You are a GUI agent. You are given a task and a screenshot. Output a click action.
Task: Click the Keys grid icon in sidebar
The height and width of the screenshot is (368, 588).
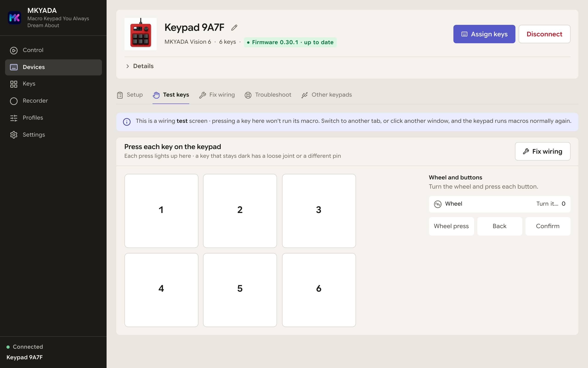pyautogui.click(x=14, y=84)
